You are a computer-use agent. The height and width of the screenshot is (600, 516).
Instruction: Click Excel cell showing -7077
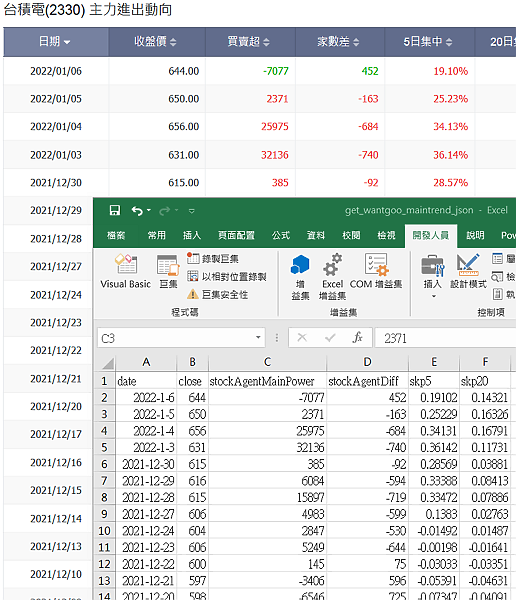coord(267,398)
